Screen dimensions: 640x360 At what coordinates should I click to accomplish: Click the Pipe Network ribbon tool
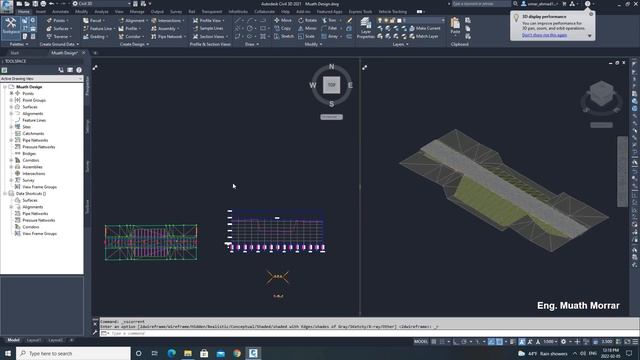click(168, 36)
